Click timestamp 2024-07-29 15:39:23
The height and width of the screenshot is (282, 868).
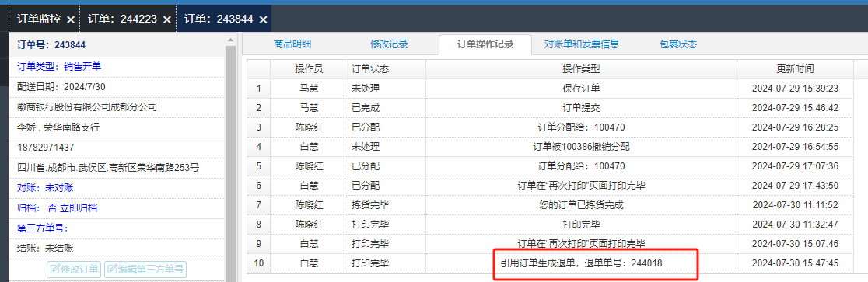pyautogui.click(x=795, y=89)
